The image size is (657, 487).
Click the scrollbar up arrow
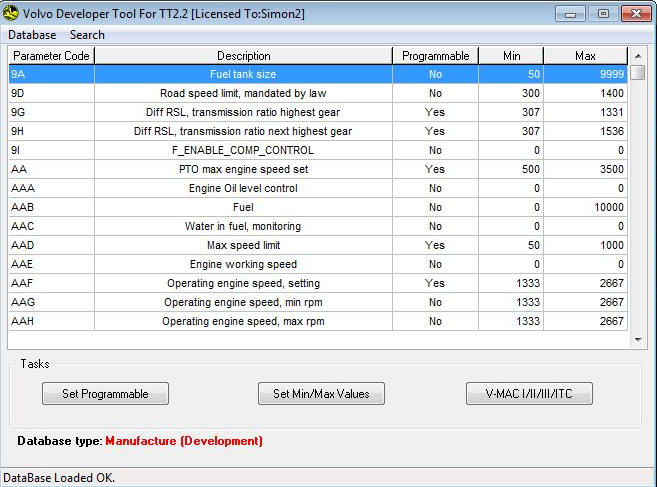tap(638, 56)
